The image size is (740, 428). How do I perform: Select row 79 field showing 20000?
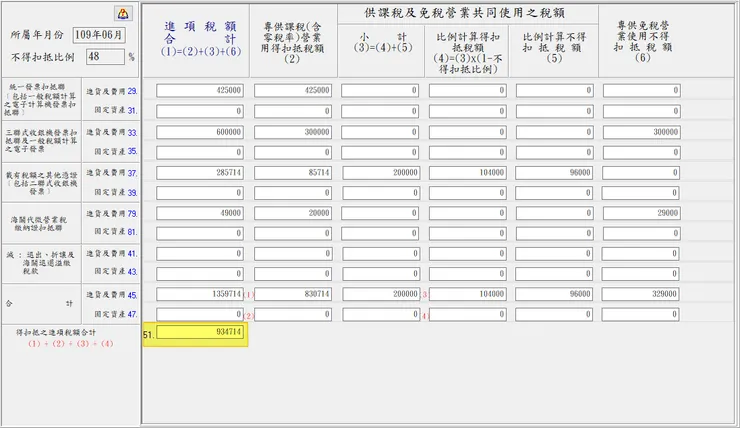click(293, 213)
